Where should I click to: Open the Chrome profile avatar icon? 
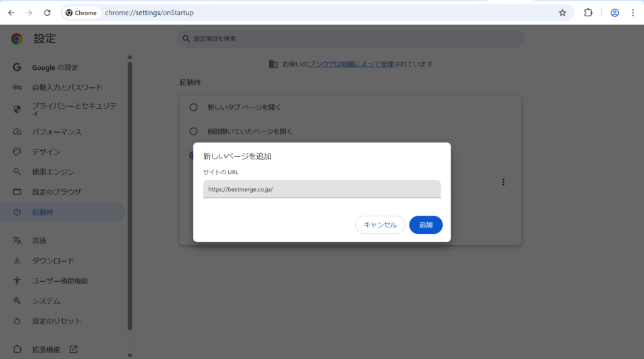(x=614, y=13)
